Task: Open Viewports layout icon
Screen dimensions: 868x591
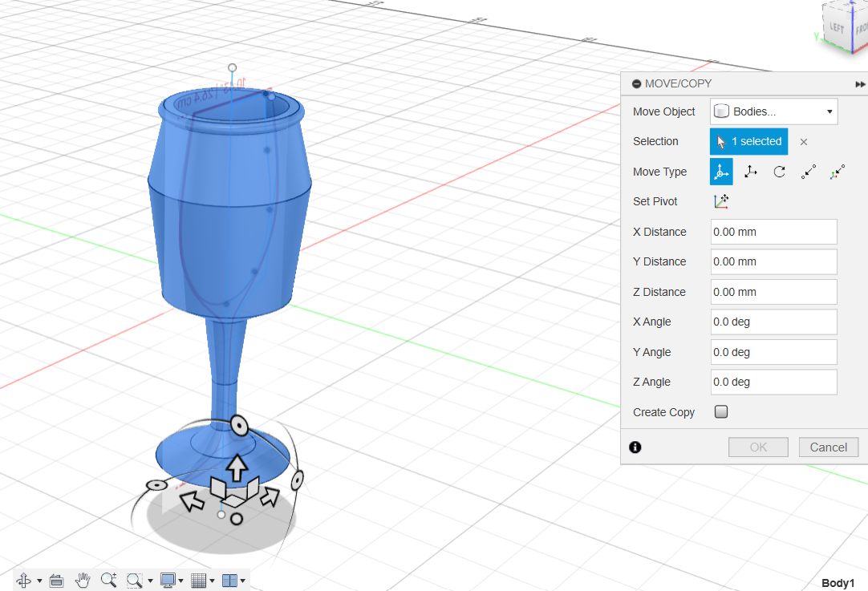Action: (229, 581)
